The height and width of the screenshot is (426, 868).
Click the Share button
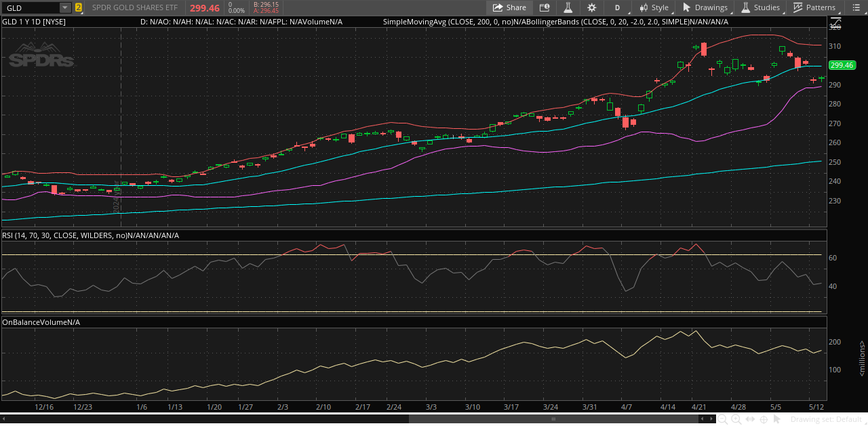click(509, 7)
